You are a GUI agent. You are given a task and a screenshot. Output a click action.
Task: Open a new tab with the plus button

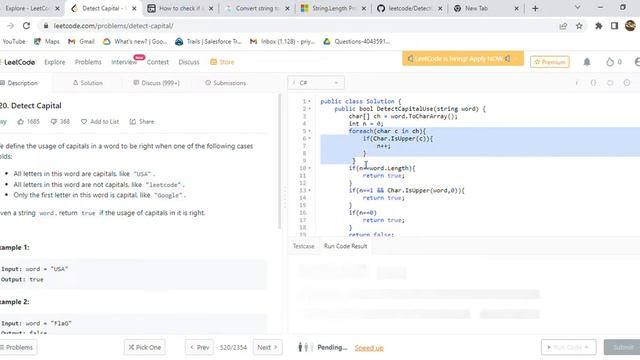(535, 8)
